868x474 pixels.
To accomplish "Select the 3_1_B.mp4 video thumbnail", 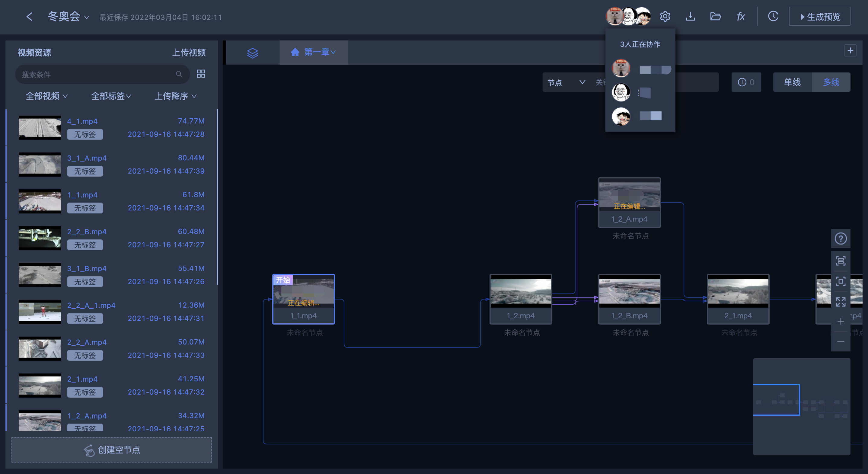I will click(x=40, y=275).
